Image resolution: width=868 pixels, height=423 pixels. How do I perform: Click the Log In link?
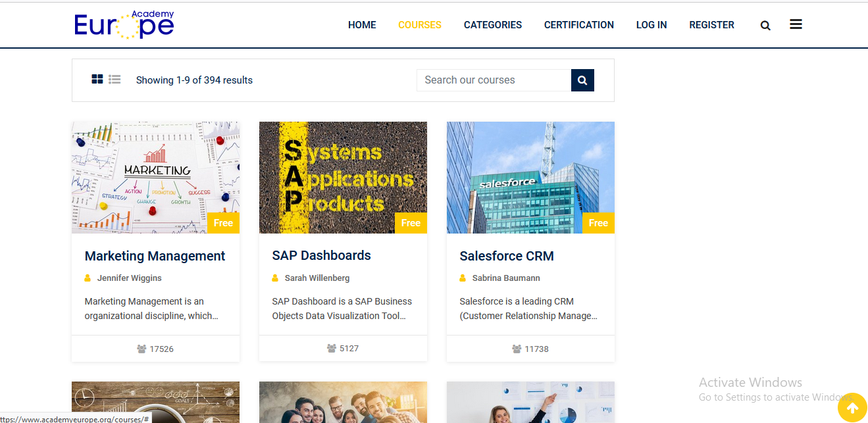pyautogui.click(x=651, y=25)
